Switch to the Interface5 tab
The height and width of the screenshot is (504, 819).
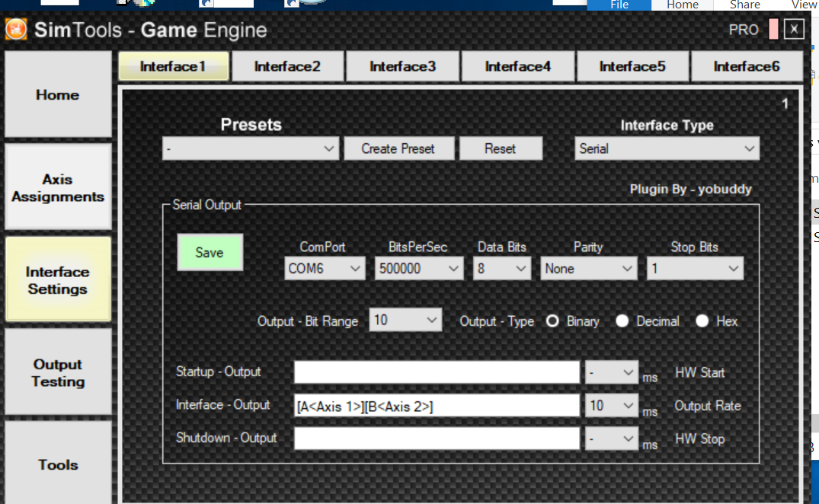pyautogui.click(x=632, y=66)
